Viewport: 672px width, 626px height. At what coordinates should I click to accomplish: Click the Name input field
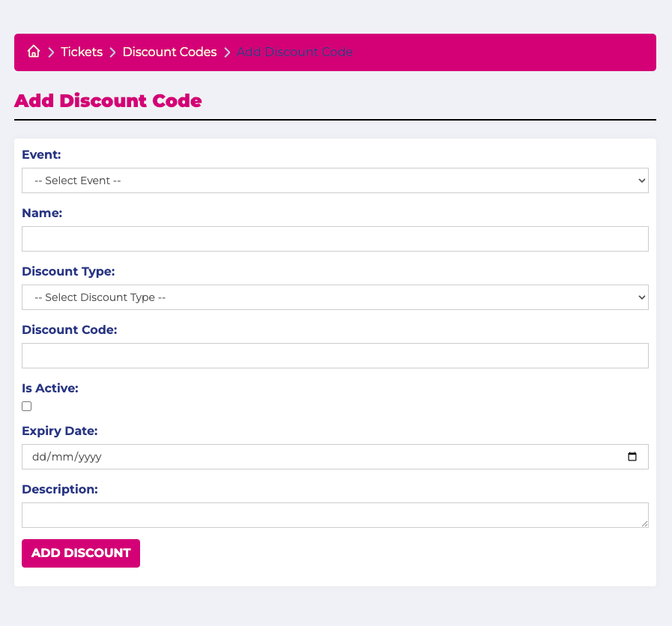pos(335,239)
